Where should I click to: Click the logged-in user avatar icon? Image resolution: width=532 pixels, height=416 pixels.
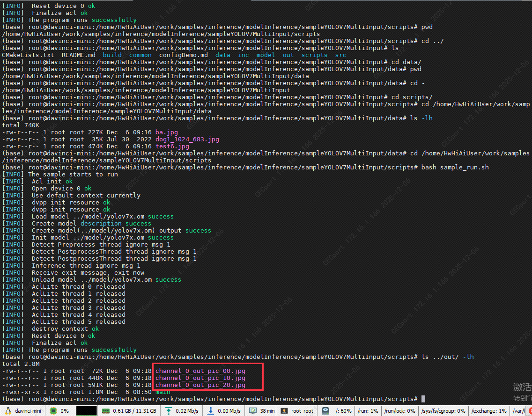[284, 411]
